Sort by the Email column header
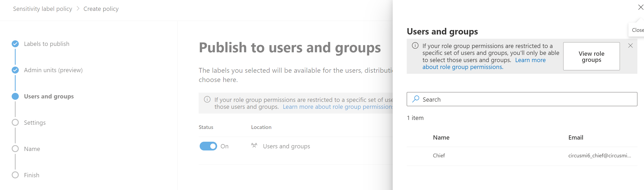This screenshot has width=644, height=190. point(576,137)
